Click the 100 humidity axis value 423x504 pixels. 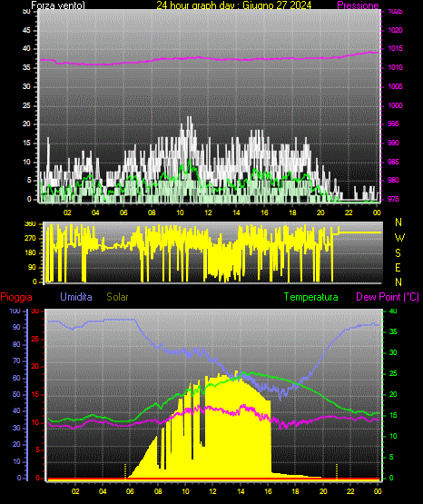coord(15,311)
